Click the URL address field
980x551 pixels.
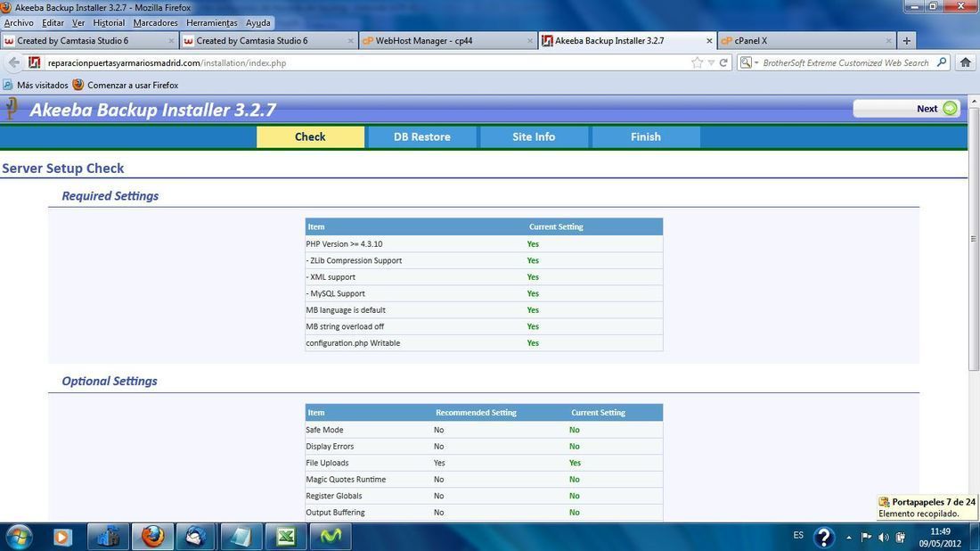(x=365, y=63)
